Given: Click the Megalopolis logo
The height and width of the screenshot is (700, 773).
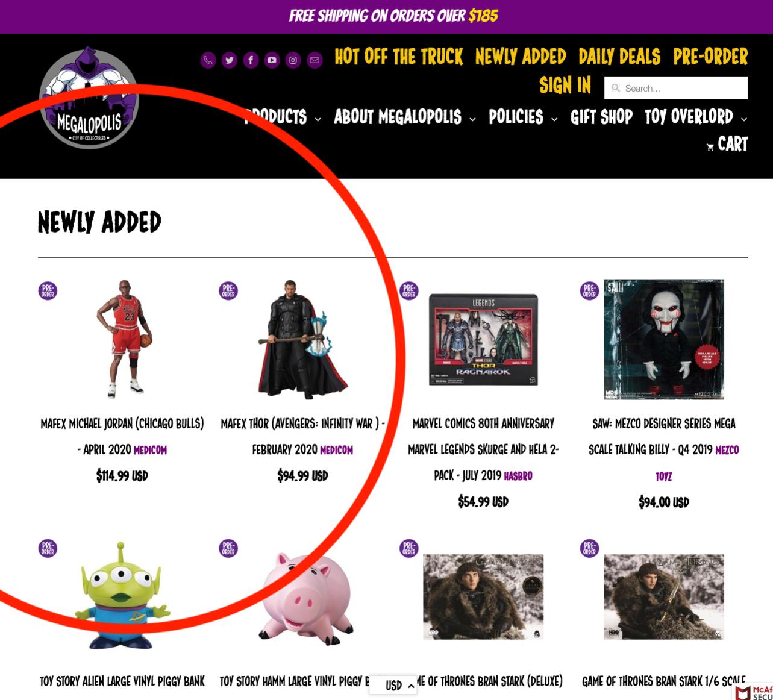Looking at the screenshot, I should [89, 98].
